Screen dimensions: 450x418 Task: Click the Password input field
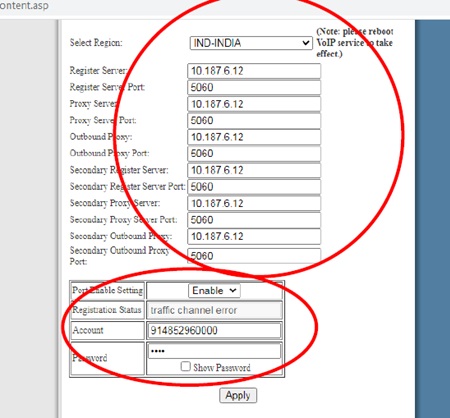214,351
